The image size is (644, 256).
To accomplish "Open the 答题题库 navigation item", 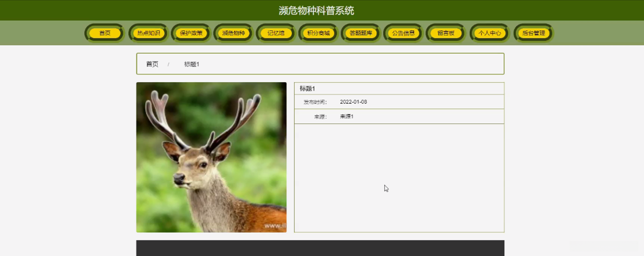I will pyautogui.click(x=361, y=33).
